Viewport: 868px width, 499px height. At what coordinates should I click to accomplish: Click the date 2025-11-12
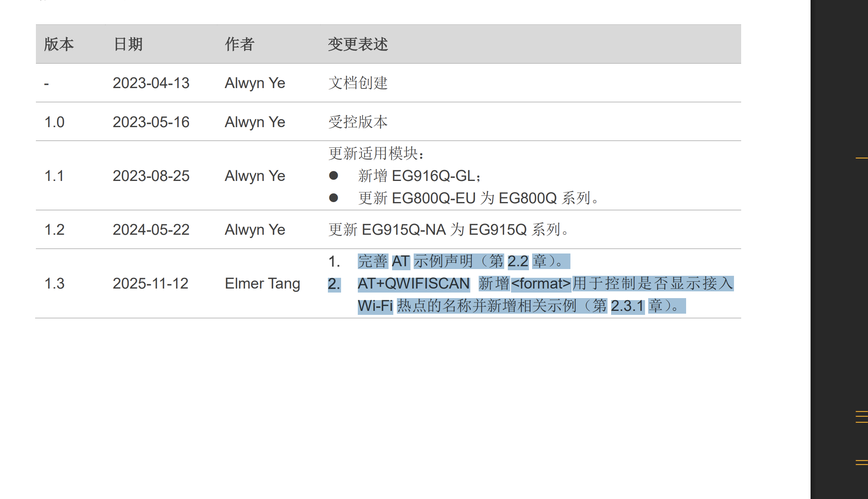click(x=150, y=284)
